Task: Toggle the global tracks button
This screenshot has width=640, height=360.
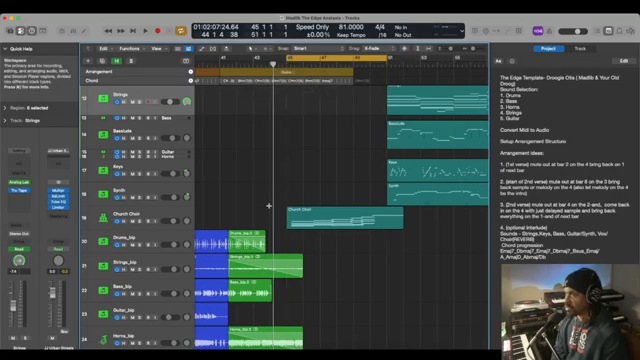Action: [186, 61]
